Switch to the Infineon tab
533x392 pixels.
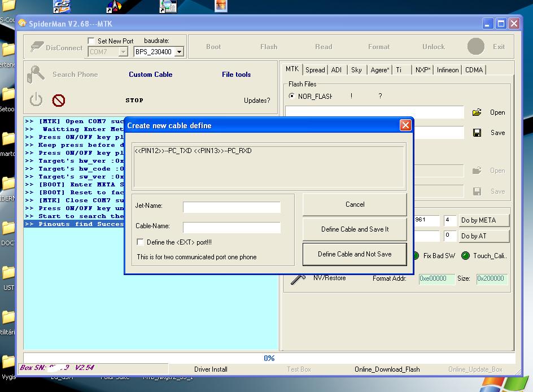[x=447, y=69]
